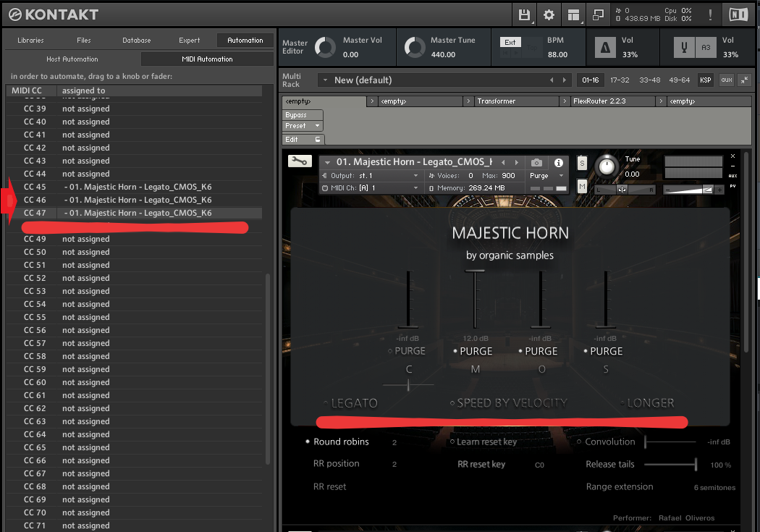Click the minimized view icon
The height and width of the screenshot is (532, 760).
click(598, 15)
